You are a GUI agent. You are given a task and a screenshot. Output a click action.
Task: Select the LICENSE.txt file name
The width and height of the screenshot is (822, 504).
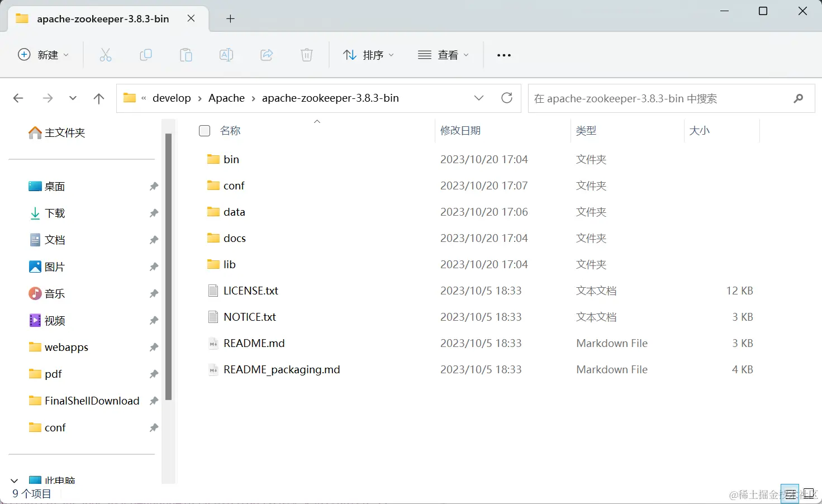[x=251, y=291]
